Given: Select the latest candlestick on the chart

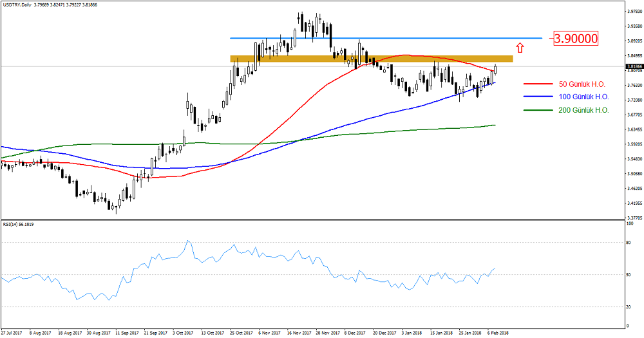Looking at the screenshot, I should click(x=495, y=69).
